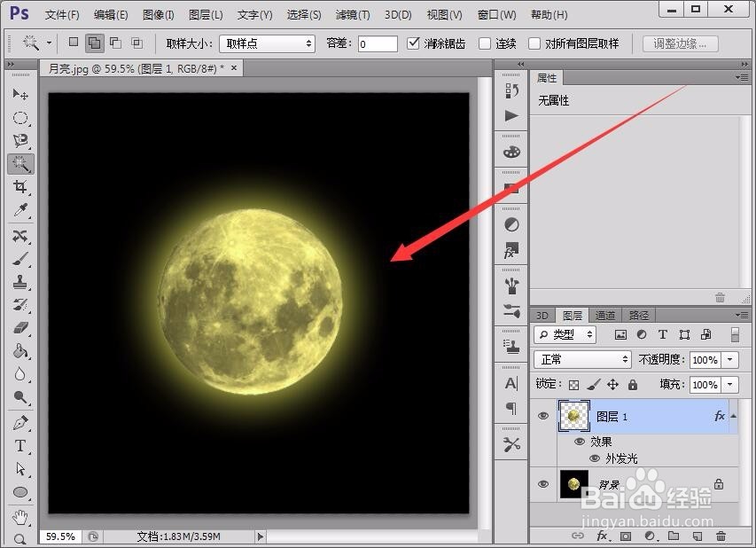Image resolution: width=756 pixels, height=548 pixels.
Task: Toggle the 消除锯齿 checkbox
Action: [413, 43]
